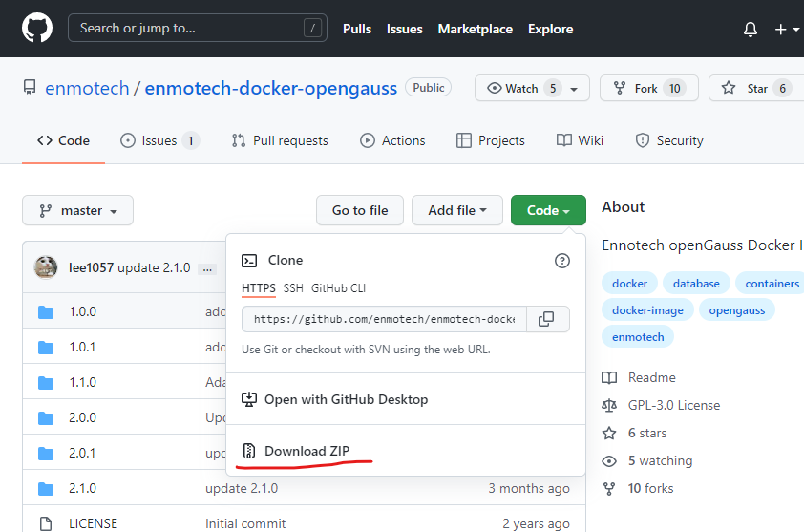Click the folder icon for 2.0.0
Image resolution: width=804 pixels, height=532 pixels.
(46, 418)
